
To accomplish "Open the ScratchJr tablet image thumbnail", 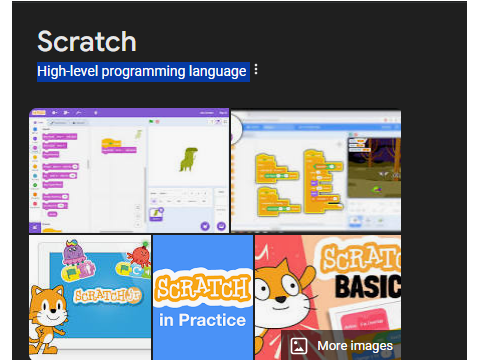I will [90, 297].
